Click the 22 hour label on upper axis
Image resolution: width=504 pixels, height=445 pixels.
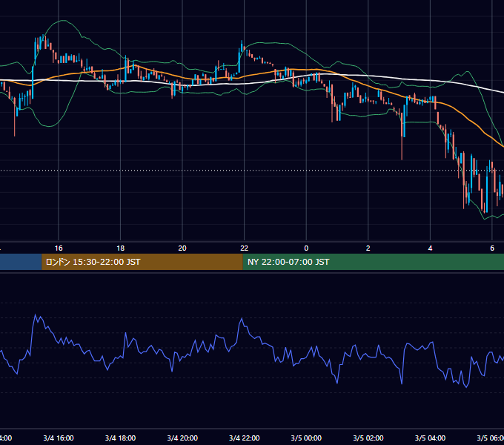click(245, 248)
